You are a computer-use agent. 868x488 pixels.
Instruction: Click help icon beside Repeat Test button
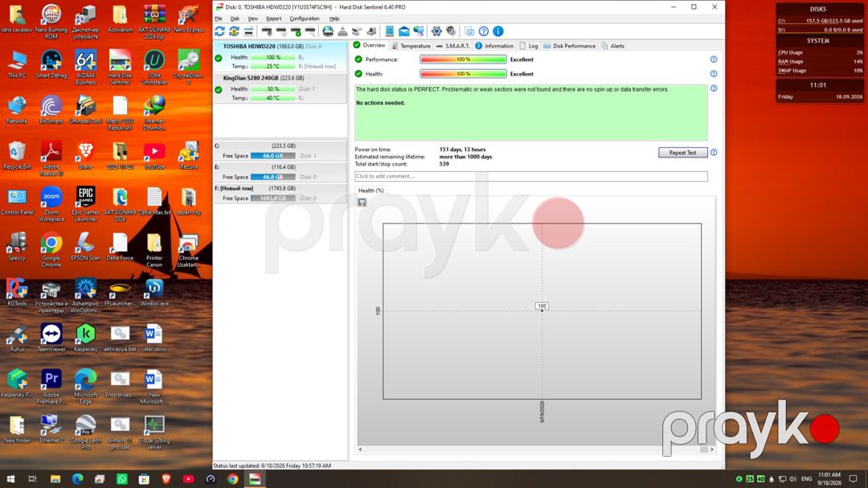[714, 152]
